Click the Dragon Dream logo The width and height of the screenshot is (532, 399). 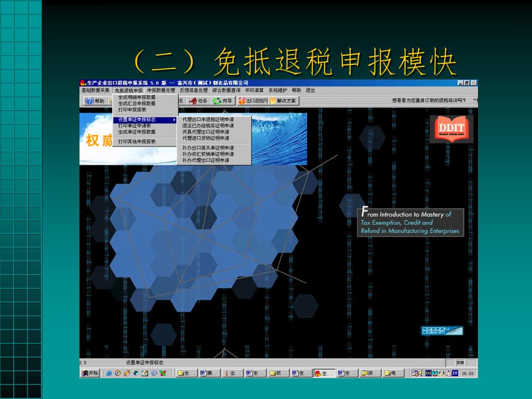(442, 330)
